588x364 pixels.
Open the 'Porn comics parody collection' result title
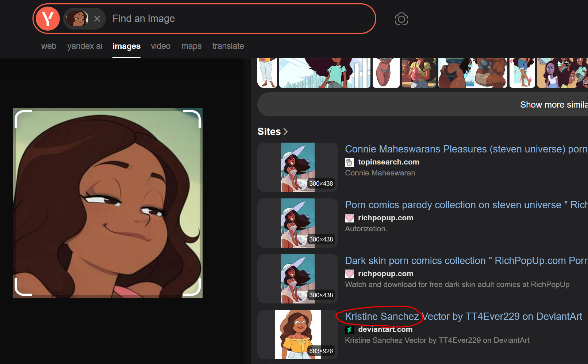[466, 205]
